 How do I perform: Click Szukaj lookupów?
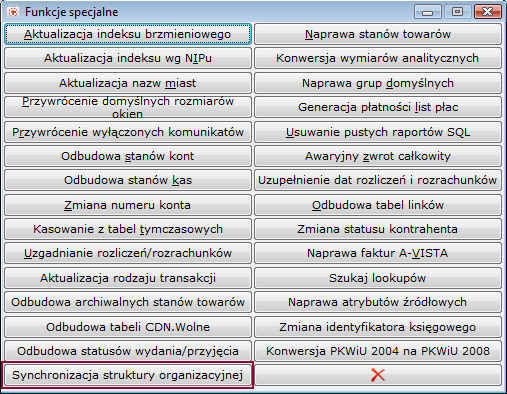(x=378, y=278)
